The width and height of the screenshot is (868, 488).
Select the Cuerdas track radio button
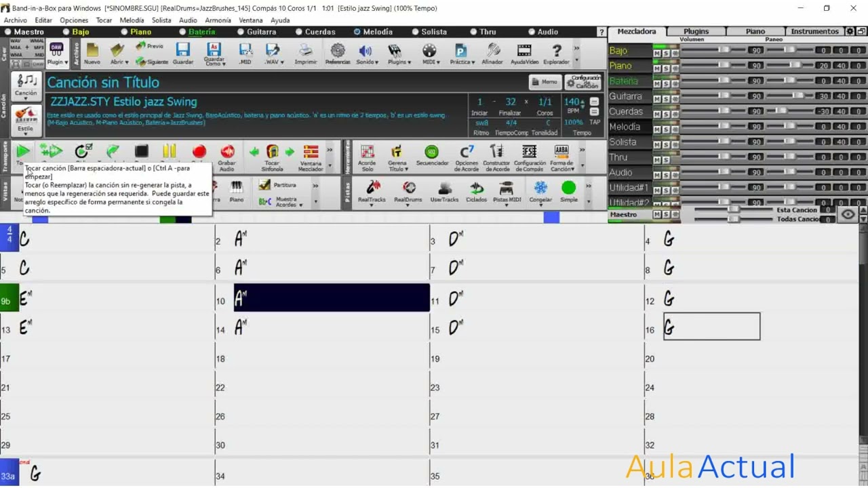[x=298, y=32]
